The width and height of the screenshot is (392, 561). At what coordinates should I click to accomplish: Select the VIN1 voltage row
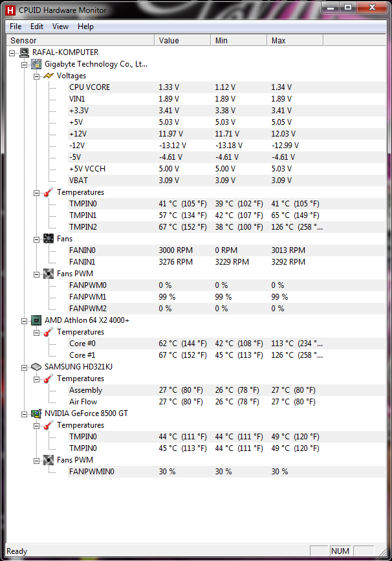[227, 99]
